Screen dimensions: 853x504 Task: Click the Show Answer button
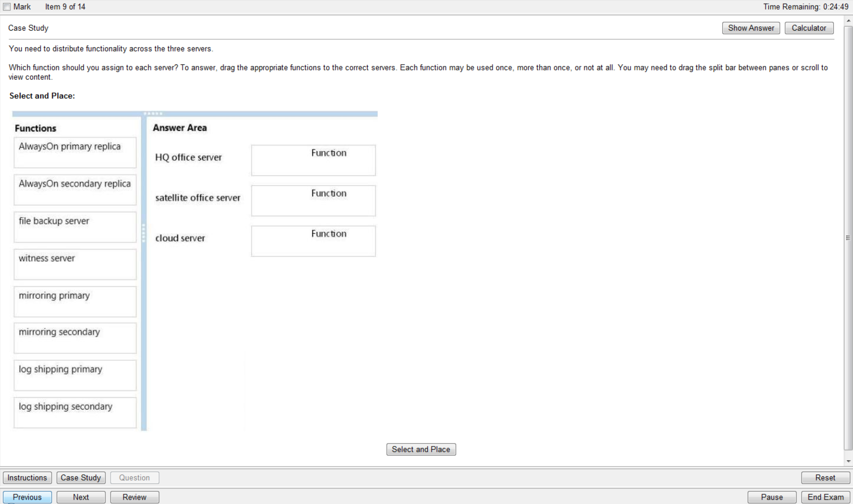(751, 28)
